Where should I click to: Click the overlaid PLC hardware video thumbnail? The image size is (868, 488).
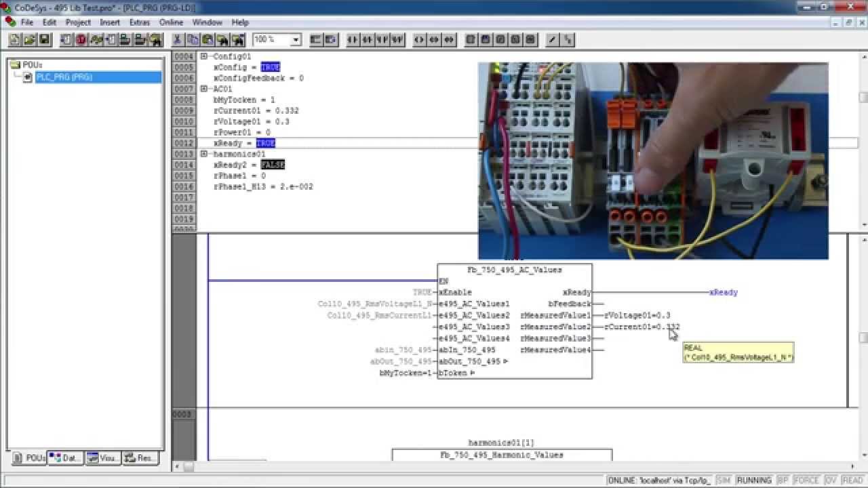653,161
